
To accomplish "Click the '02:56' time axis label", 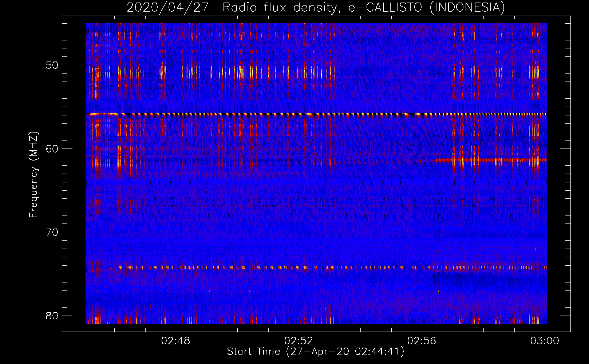I will [422, 341].
